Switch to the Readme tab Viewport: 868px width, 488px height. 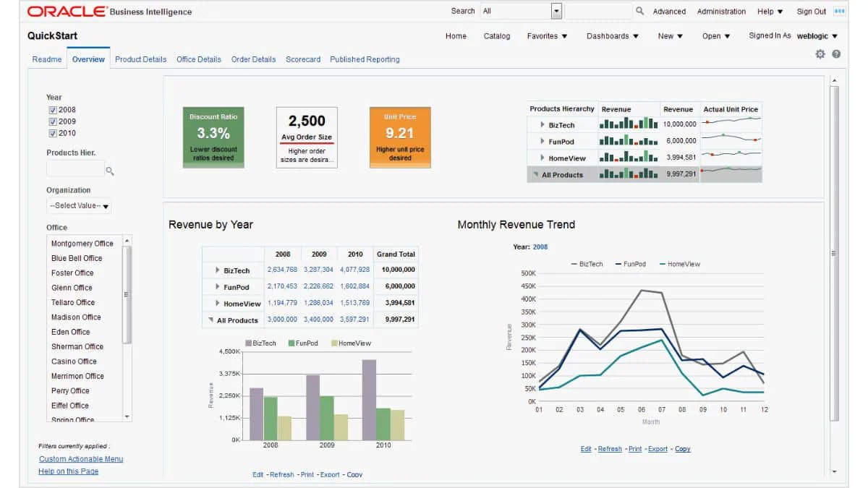click(47, 59)
